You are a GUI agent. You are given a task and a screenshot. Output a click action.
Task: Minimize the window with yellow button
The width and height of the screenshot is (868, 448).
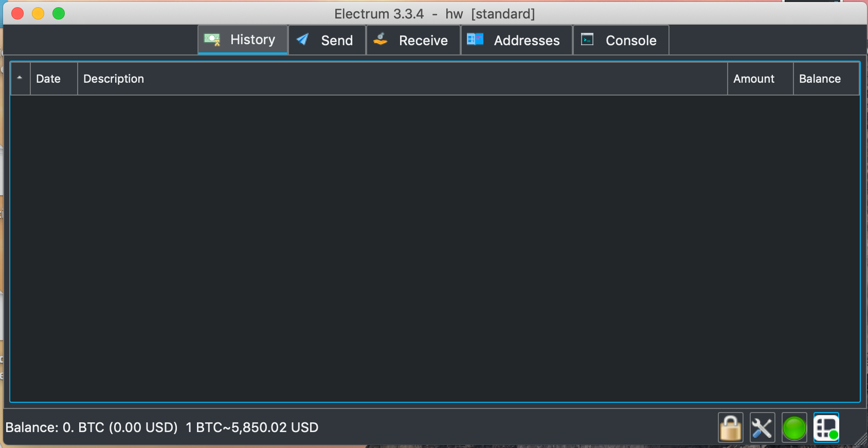[38, 13]
